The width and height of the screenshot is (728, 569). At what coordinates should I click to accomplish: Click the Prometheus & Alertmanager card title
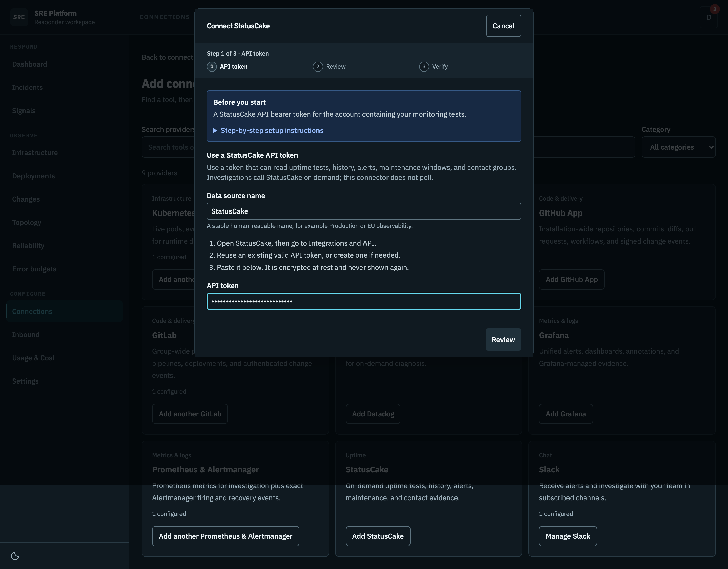click(205, 470)
